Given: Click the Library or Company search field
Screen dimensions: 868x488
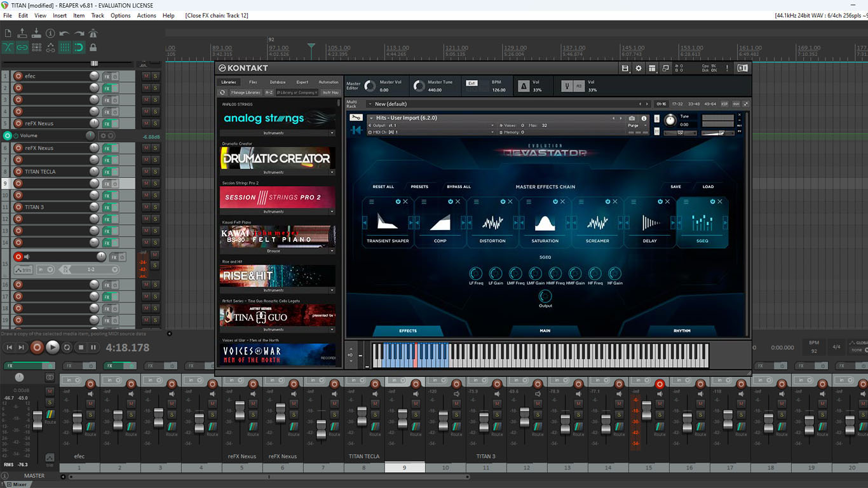Looking at the screenshot, I should (x=297, y=92).
